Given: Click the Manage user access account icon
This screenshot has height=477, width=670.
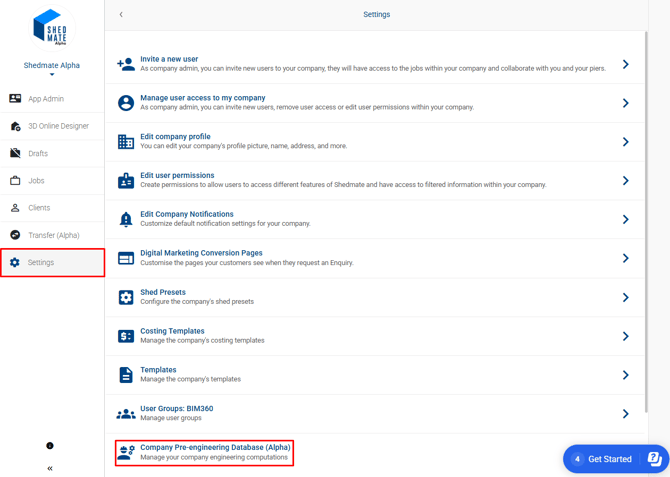Looking at the screenshot, I should (x=126, y=103).
